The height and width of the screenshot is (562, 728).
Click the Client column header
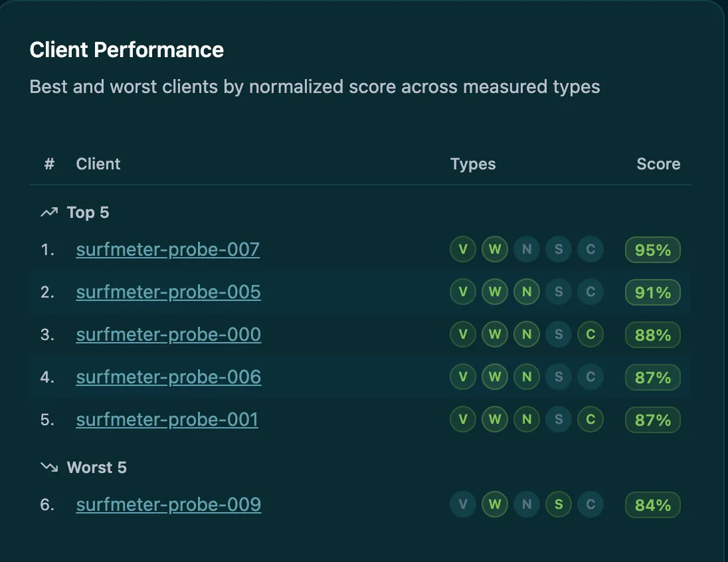98,164
